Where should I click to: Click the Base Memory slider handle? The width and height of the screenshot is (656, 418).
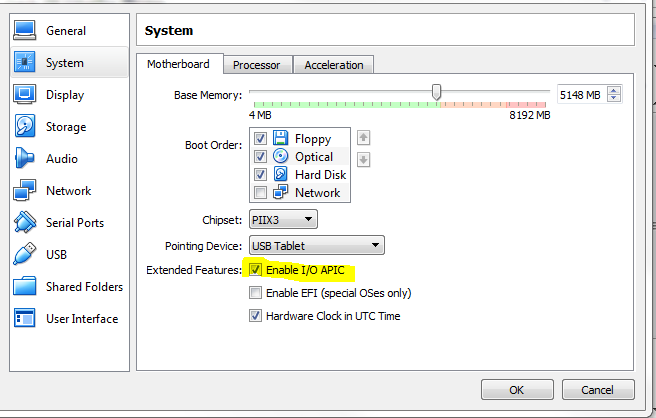tap(436, 92)
